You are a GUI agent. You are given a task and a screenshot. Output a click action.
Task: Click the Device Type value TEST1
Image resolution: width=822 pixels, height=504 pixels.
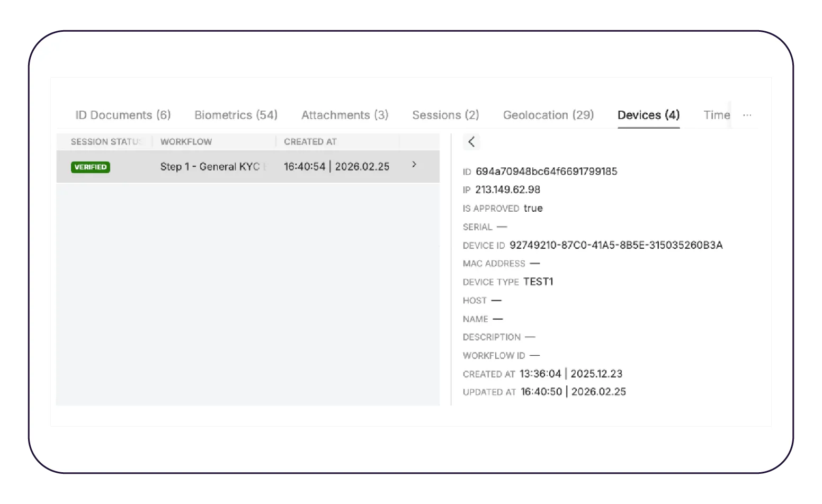pos(538,282)
